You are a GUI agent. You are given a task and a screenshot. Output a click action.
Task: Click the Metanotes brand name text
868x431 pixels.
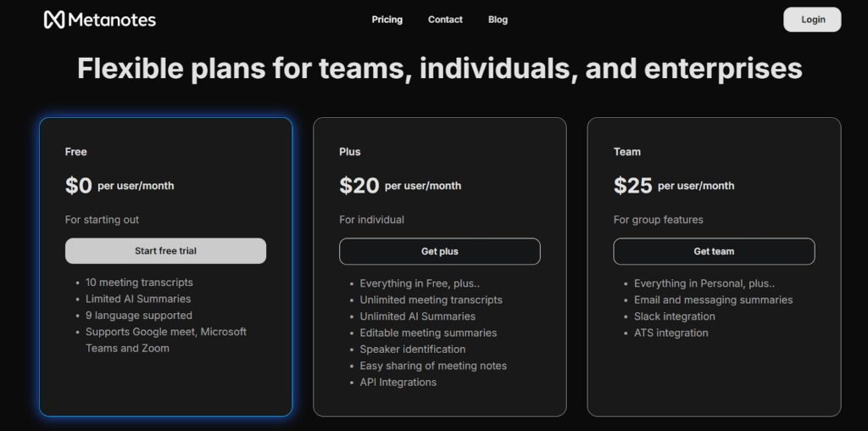point(113,20)
